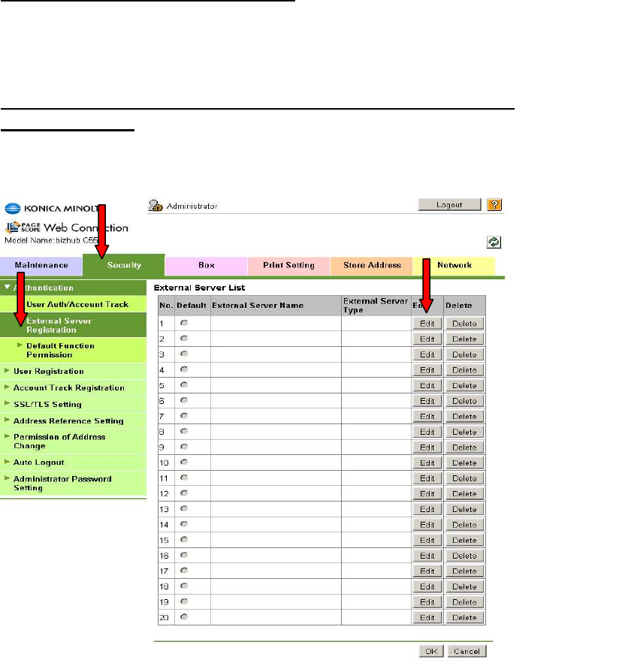Viewport: 622px width, 672px height.
Task: Click Delete for server row 4
Action: pos(464,370)
